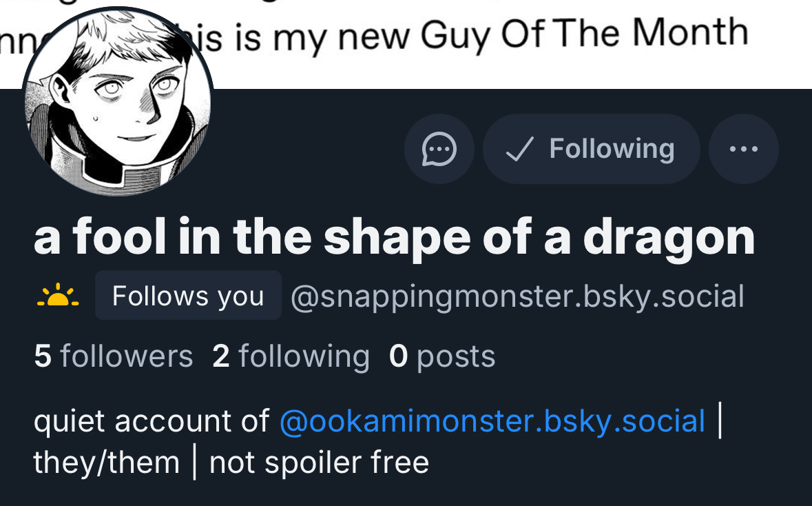View the 5 followers list

(113, 356)
